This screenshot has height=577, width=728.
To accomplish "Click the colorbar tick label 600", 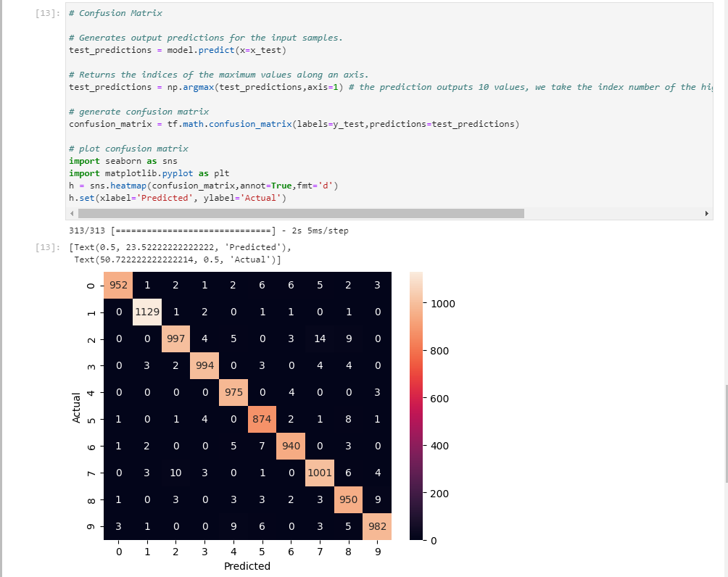I will click(x=439, y=399).
